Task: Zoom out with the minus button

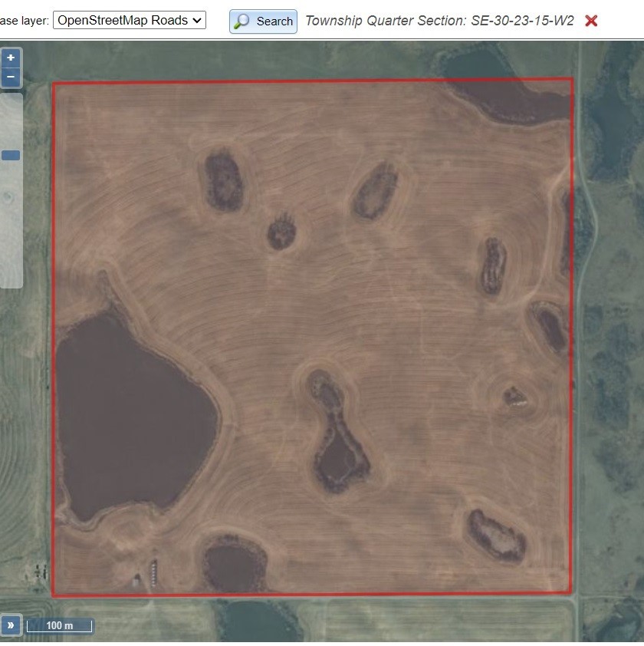Action: (x=11, y=77)
